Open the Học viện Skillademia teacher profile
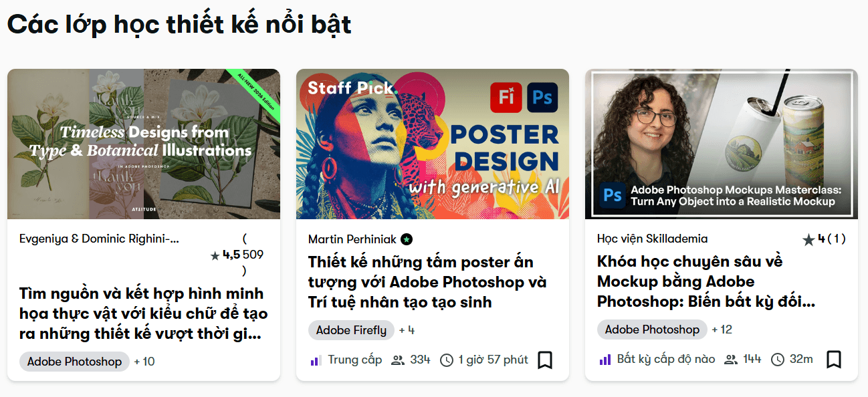868x397 pixels. point(652,239)
